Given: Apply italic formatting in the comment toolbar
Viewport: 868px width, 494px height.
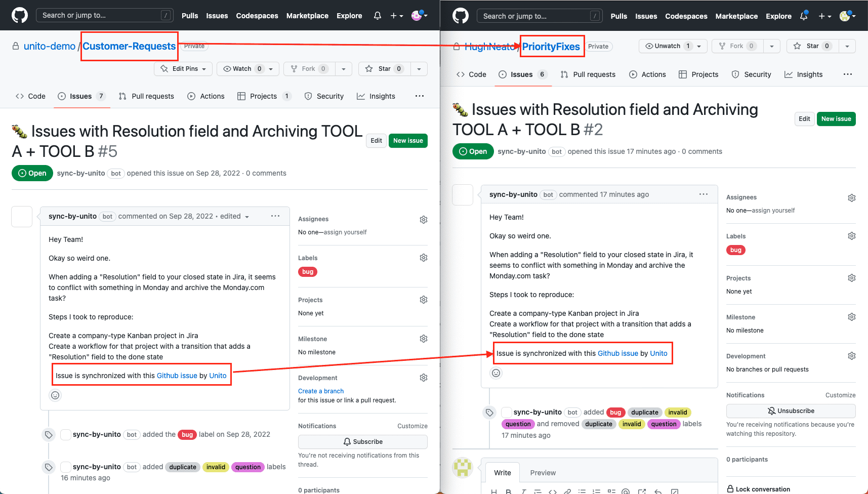Looking at the screenshot, I should [x=523, y=490].
